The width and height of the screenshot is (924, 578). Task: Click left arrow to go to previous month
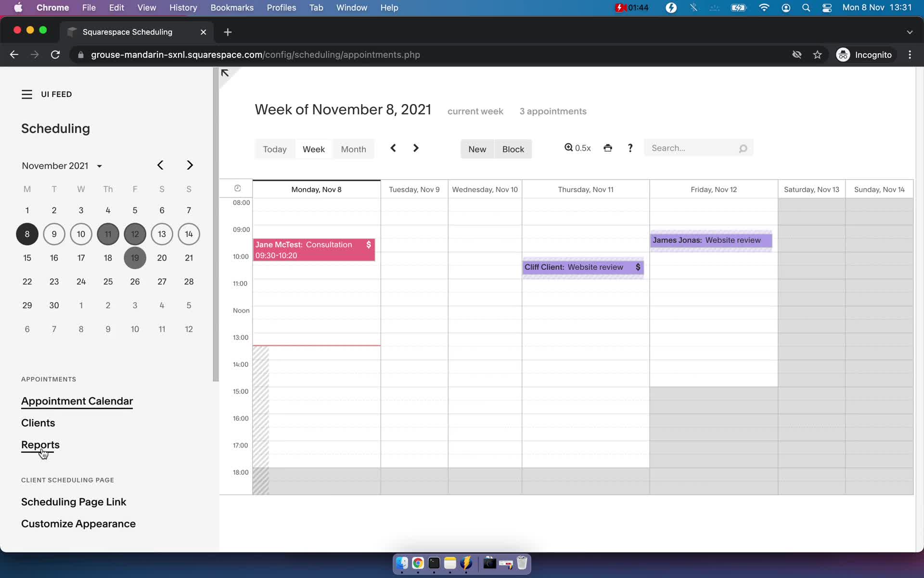160,164
